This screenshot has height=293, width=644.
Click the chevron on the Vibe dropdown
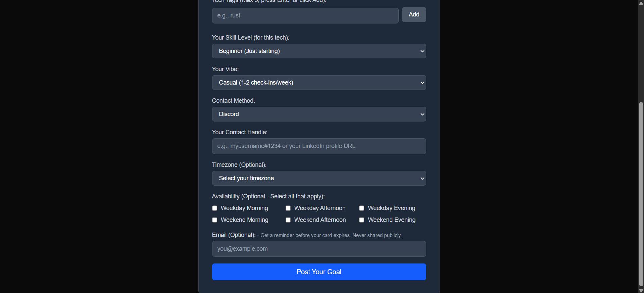422,83
